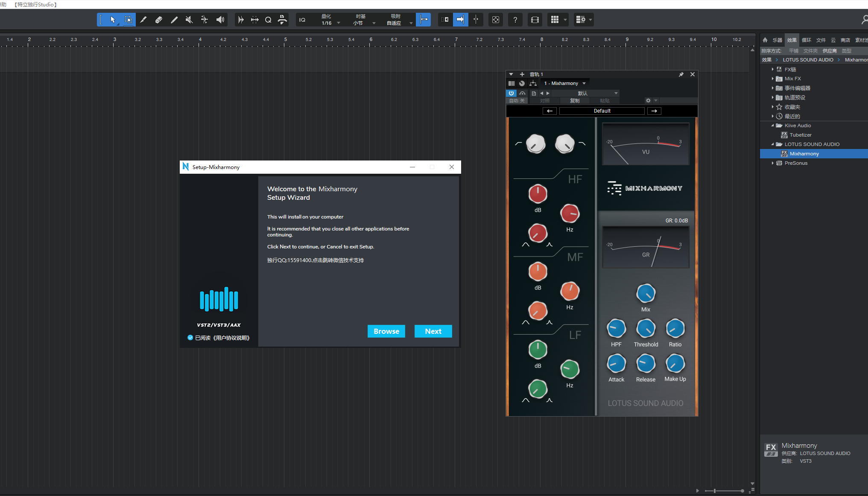Select the Paint pencil tool
This screenshot has width=868, height=496.
174,20
